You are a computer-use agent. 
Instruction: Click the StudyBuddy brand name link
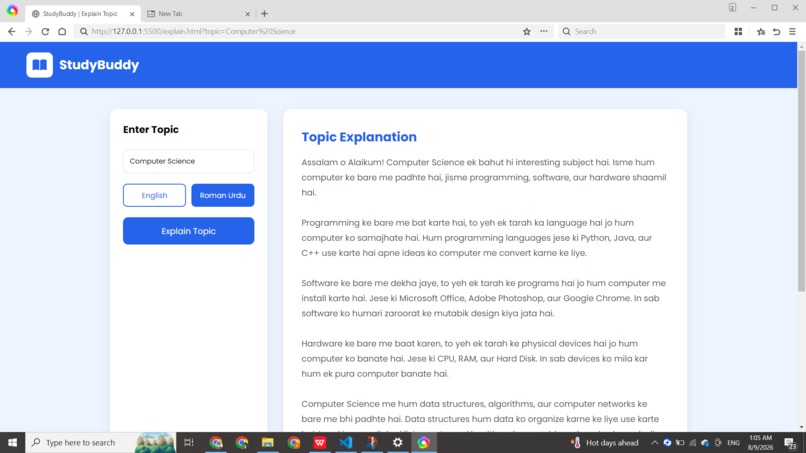99,65
